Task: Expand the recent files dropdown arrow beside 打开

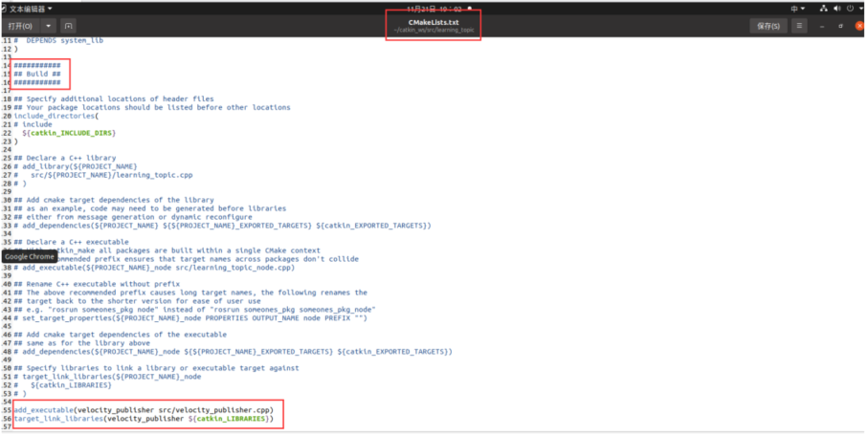Action: (x=48, y=26)
